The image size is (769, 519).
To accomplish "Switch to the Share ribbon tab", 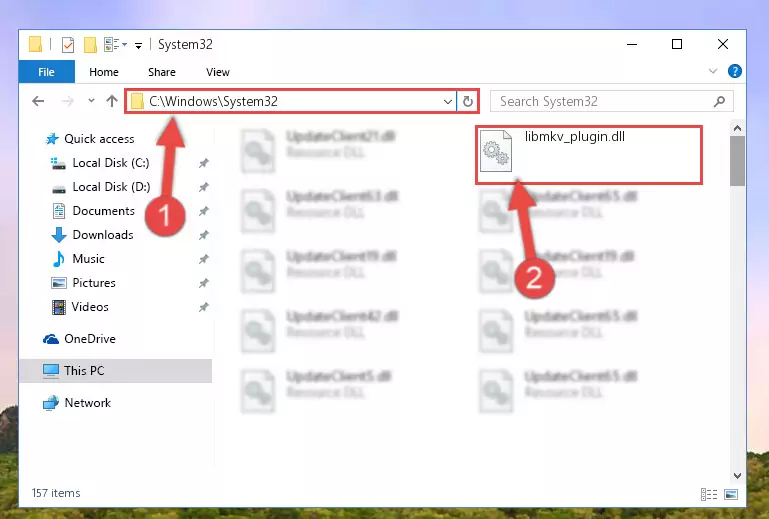I will pos(162,72).
